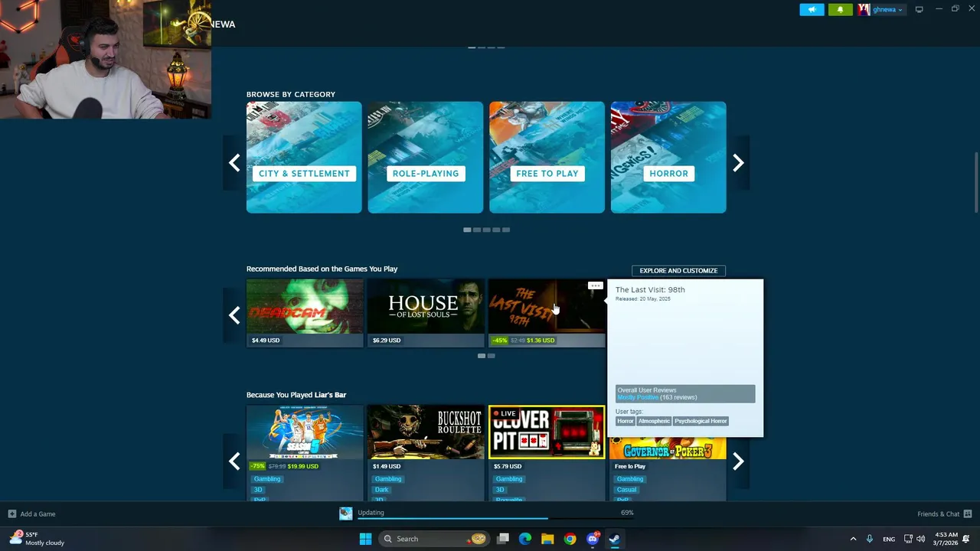Open File Explorer from taskbar

coord(547,539)
